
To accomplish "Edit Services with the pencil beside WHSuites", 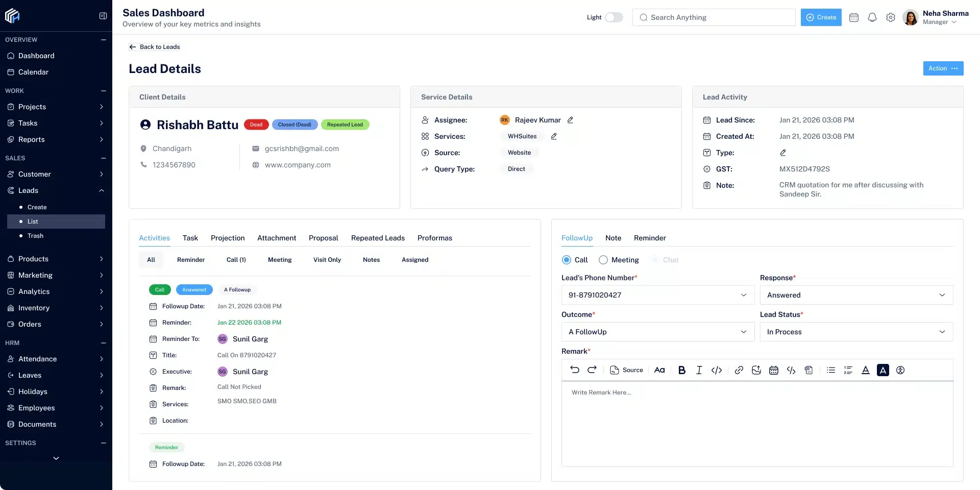I will point(554,136).
